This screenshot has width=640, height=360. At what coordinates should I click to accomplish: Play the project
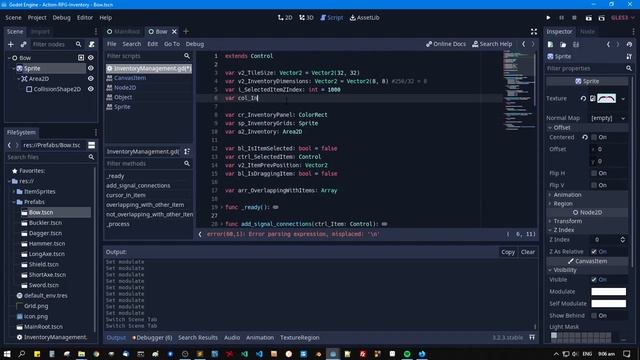548,18
